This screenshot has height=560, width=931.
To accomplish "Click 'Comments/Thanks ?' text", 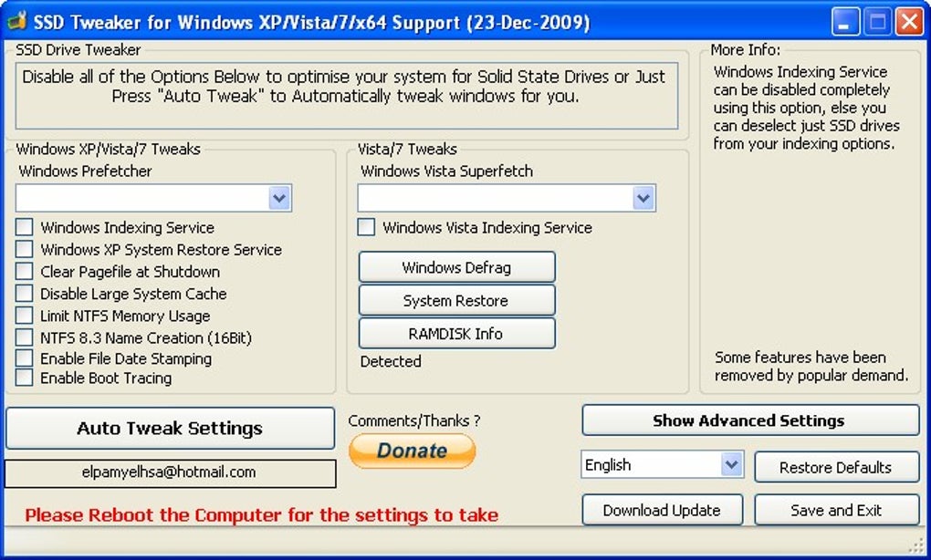I will coord(413,420).
